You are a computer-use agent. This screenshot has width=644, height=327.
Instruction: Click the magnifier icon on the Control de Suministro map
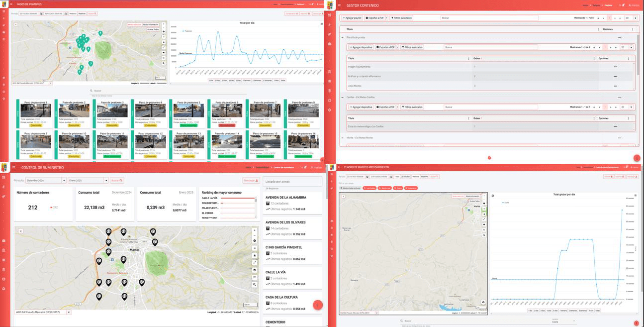coord(255,285)
